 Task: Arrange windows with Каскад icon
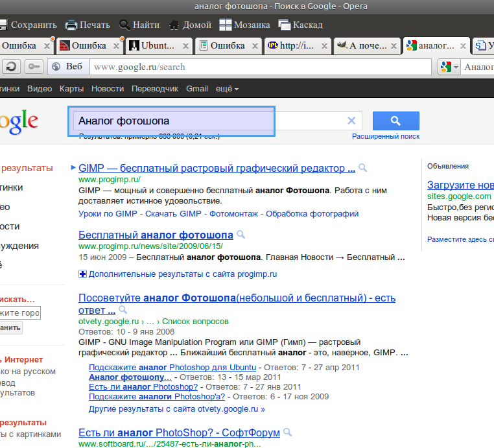click(285, 25)
